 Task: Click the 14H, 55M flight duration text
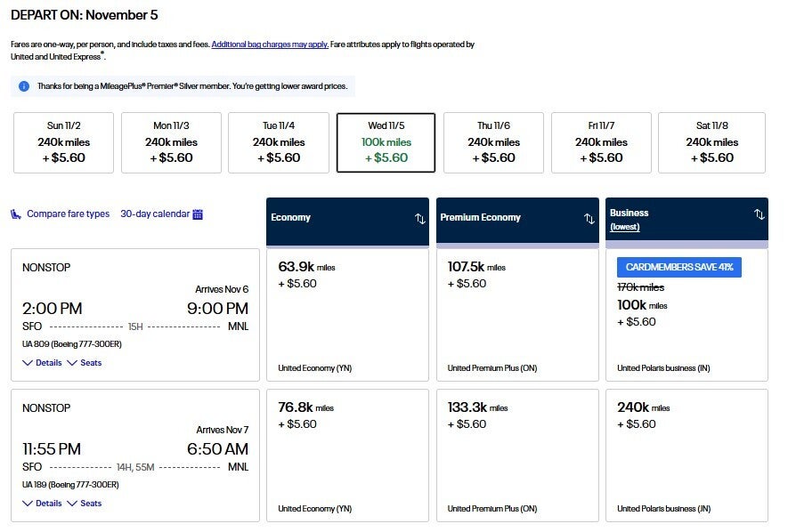click(135, 467)
